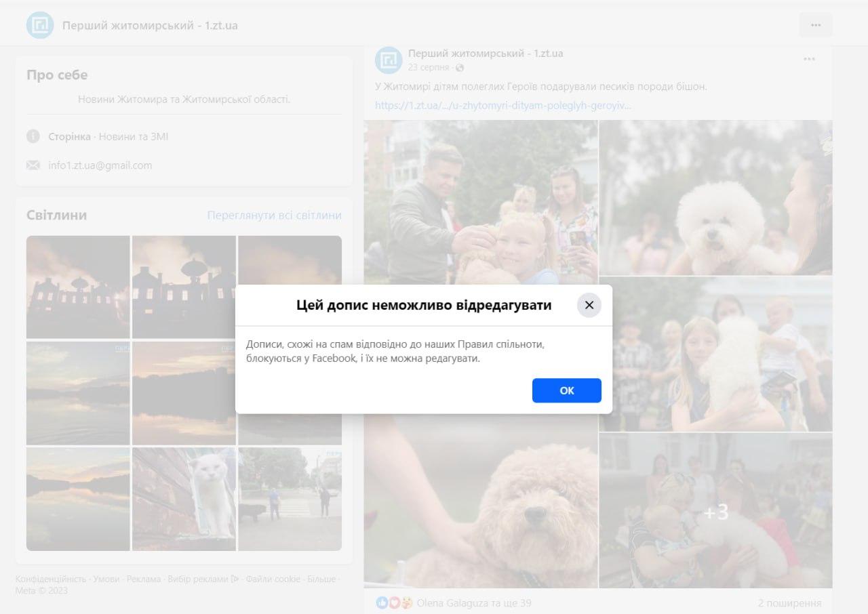
Task: Click the envelope icon beside email
Action: coord(33,165)
